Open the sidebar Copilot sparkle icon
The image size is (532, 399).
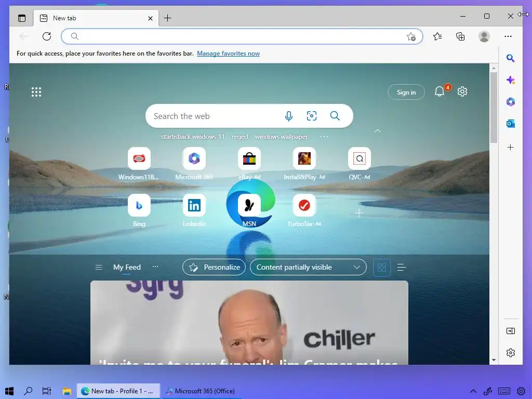coord(510,80)
